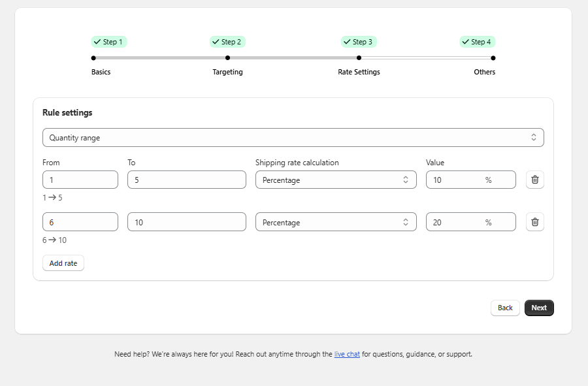This screenshot has height=386, width=588.
Task: Click the Add rate button
Action: point(63,263)
